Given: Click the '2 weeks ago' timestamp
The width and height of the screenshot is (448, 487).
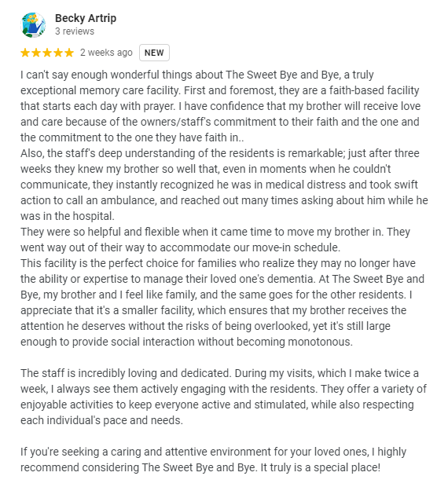Looking at the screenshot, I should pyautogui.click(x=106, y=53).
